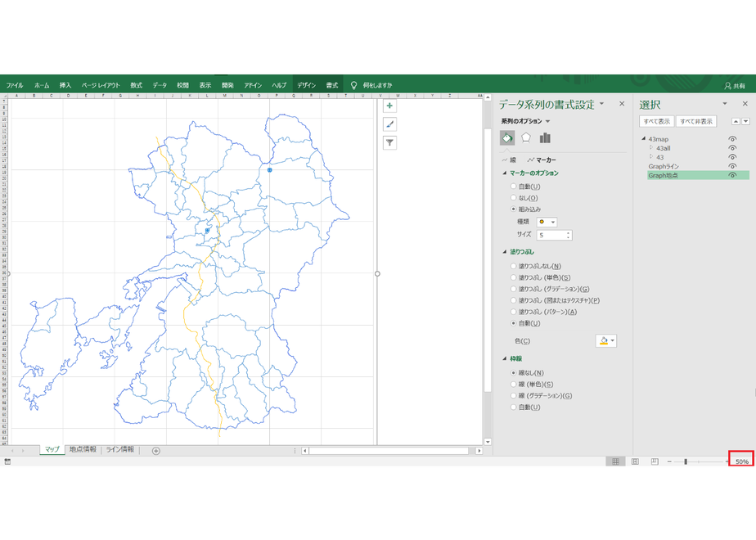Open the 挿入 ribbon tab

(x=65, y=85)
